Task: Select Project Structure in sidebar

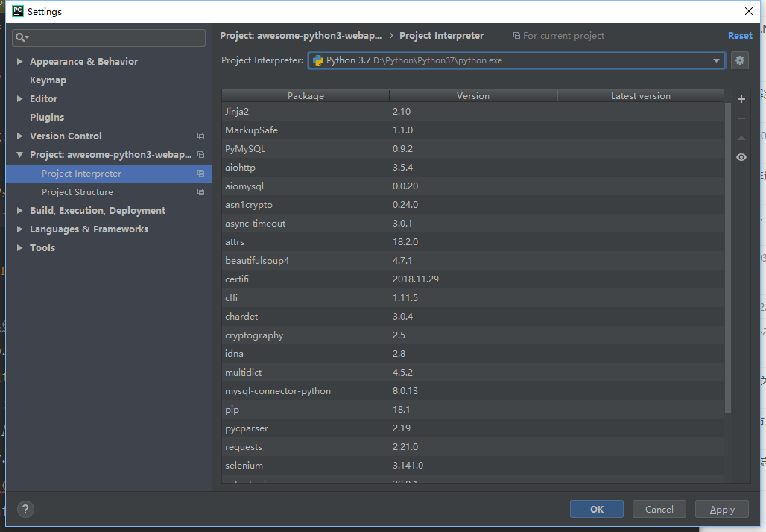Action: pyautogui.click(x=109, y=192)
